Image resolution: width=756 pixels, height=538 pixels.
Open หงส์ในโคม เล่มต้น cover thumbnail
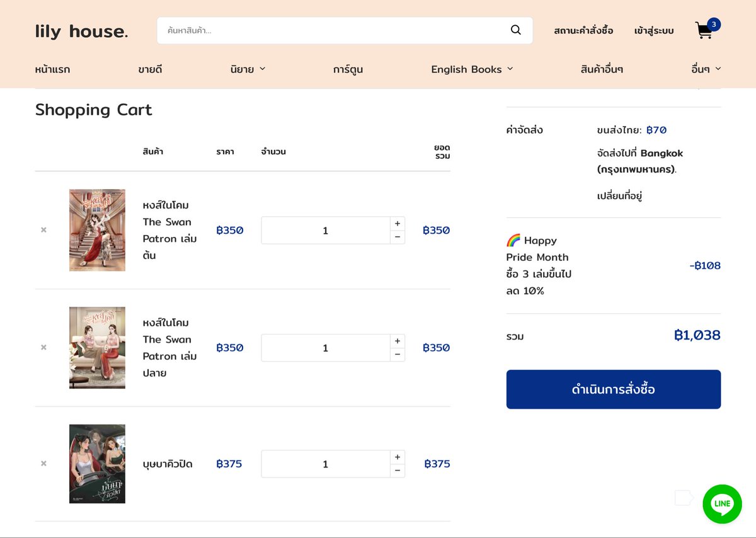(97, 230)
